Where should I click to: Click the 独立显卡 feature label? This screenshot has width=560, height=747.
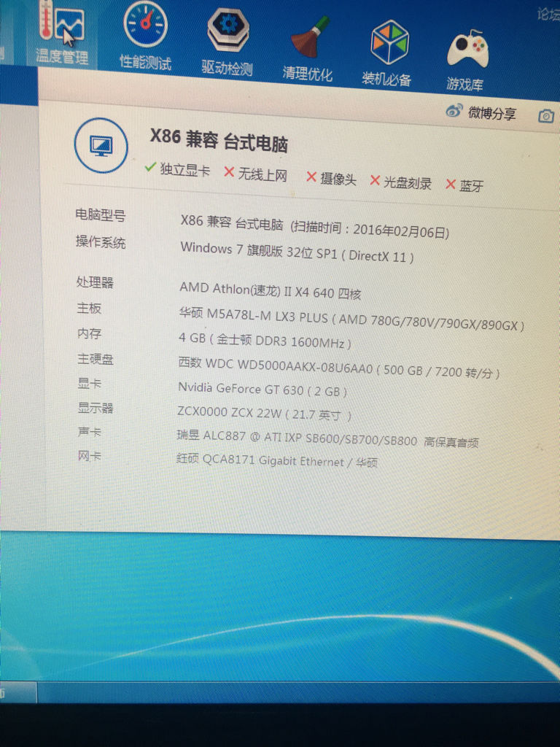click(x=184, y=169)
